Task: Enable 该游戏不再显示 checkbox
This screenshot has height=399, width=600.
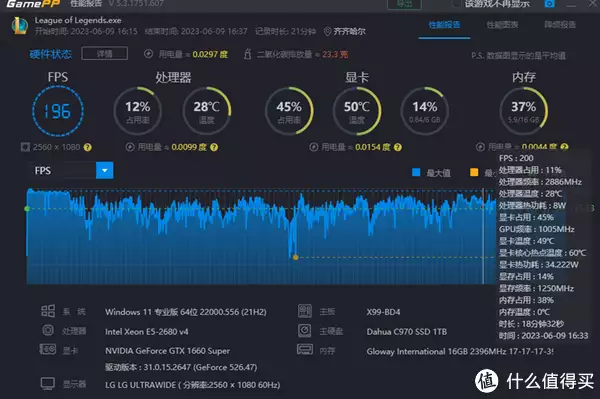Action: tap(457, 3)
